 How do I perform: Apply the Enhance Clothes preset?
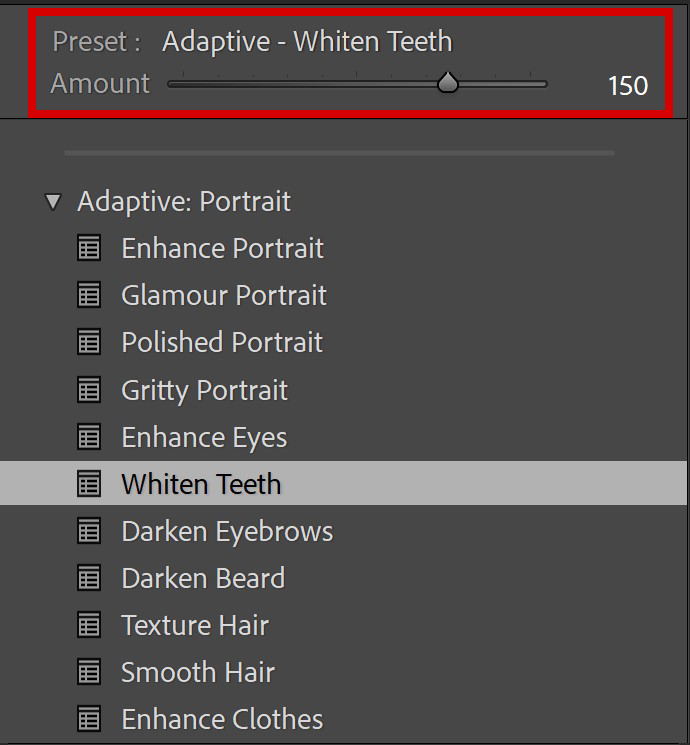222,719
